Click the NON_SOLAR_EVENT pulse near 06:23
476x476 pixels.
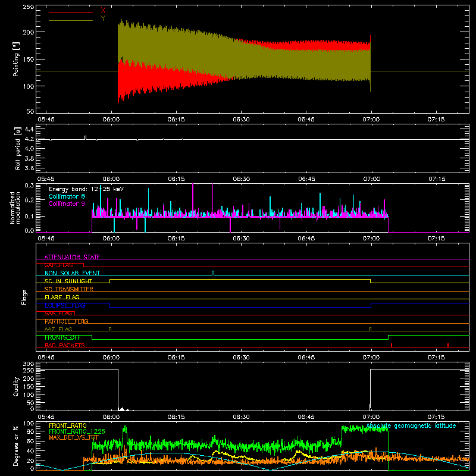click(x=213, y=273)
